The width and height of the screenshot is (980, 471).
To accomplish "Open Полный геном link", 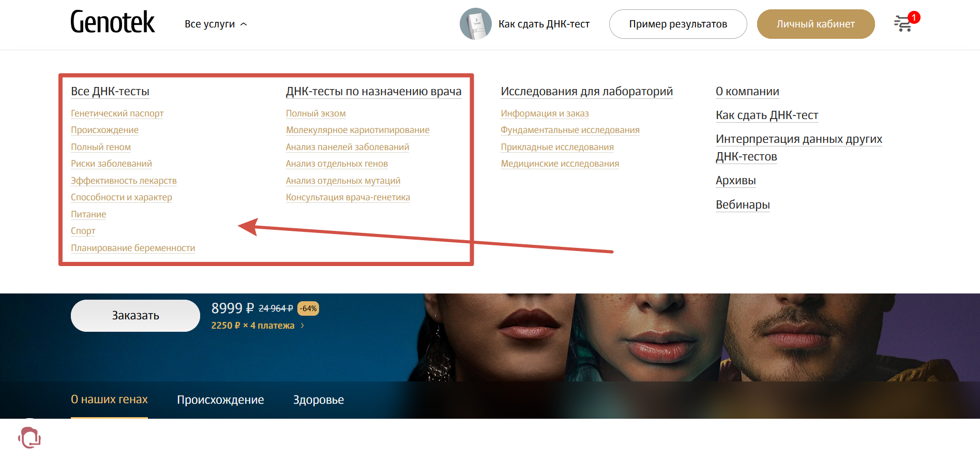I will point(101,147).
